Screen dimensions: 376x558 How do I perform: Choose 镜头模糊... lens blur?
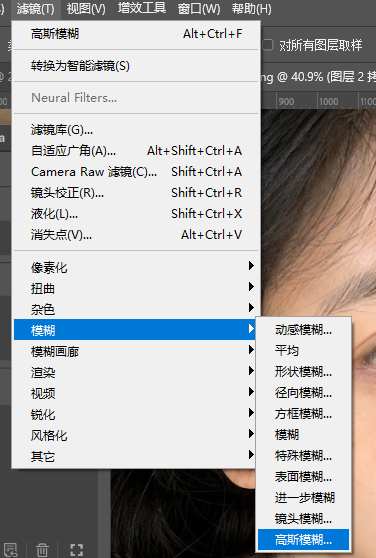point(303,519)
